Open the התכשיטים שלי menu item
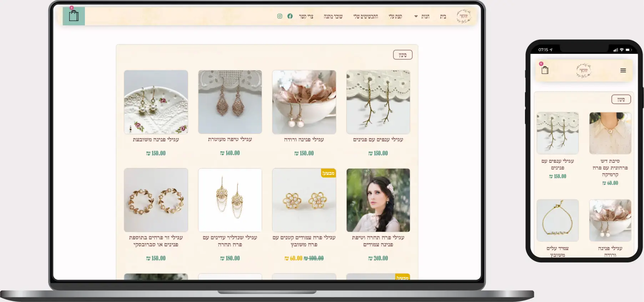Image resolution: width=644 pixels, height=302 pixels. pos(366,16)
